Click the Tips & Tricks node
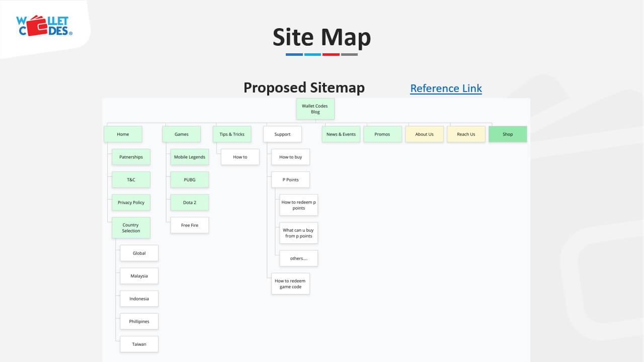Image resolution: width=644 pixels, height=362 pixels. (232, 134)
